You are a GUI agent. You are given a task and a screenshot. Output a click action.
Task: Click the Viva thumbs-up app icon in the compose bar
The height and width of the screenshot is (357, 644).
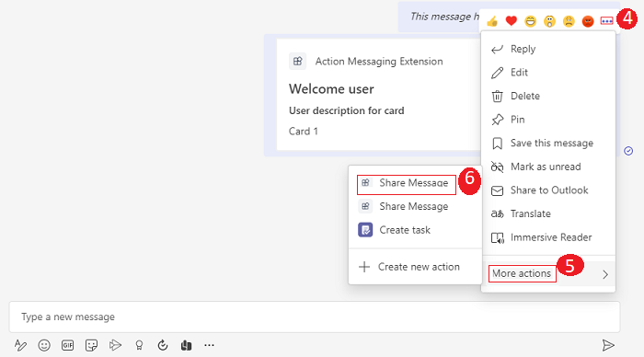(186, 345)
